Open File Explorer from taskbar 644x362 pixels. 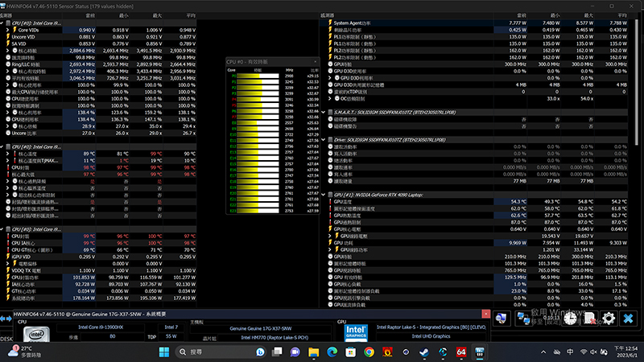(314, 352)
